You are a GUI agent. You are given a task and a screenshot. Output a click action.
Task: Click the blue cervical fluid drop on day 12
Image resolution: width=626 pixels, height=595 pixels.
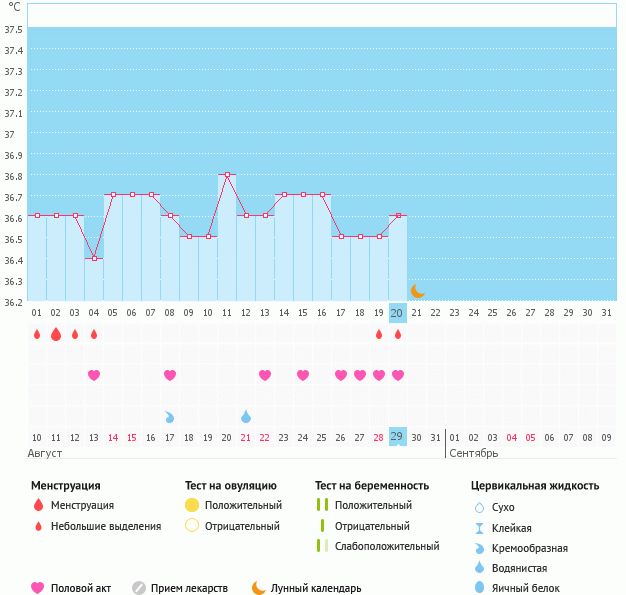(246, 416)
